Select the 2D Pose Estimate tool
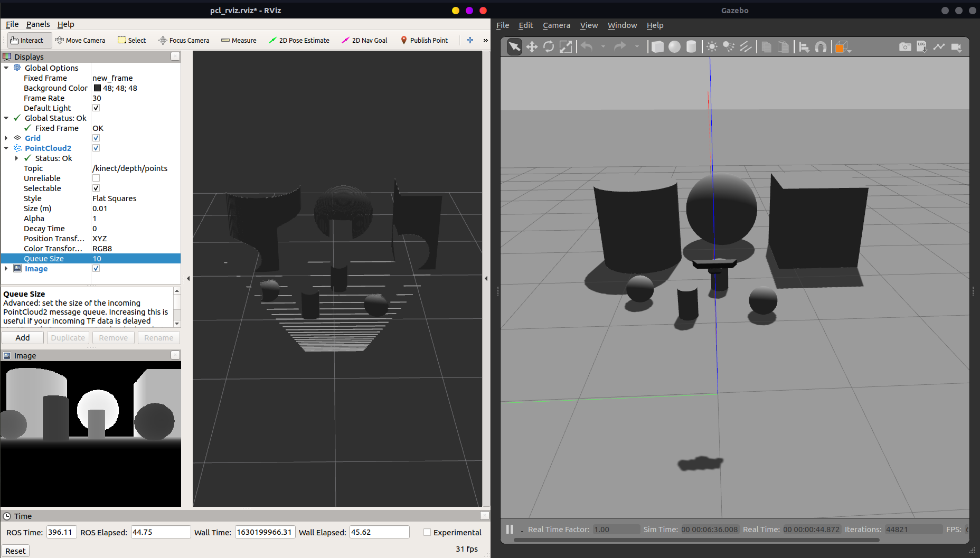Viewport: 980px width, 558px height. [299, 40]
